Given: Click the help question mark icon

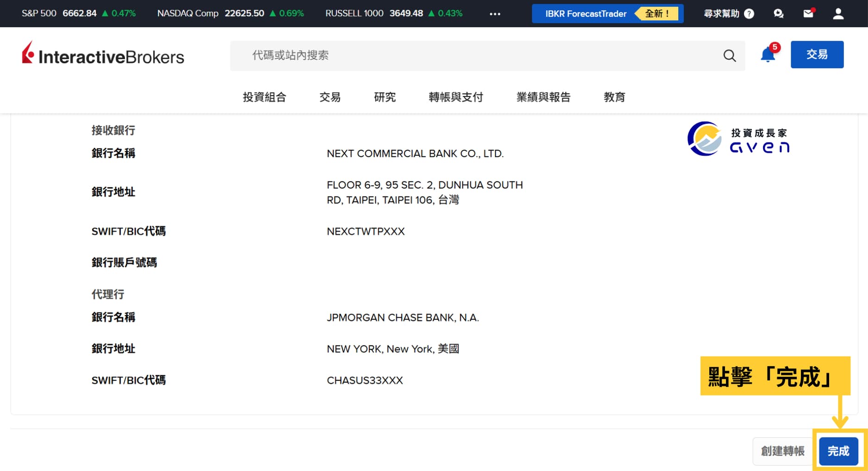Looking at the screenshot, I should 749,14.
